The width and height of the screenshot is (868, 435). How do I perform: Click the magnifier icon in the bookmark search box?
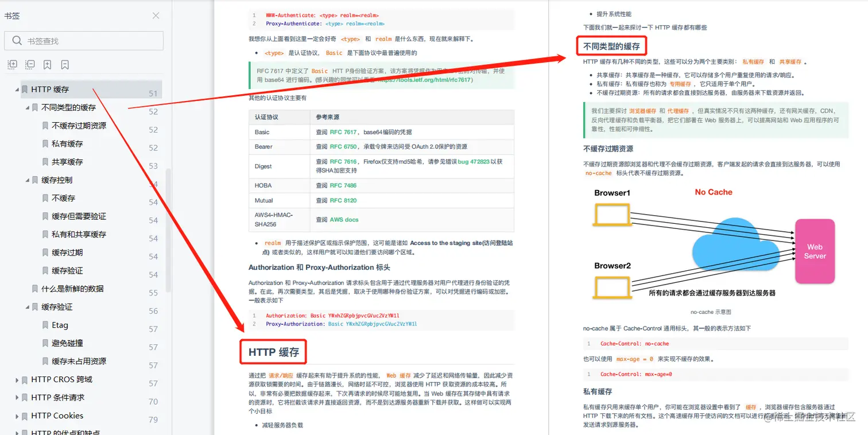pos(17,41)
